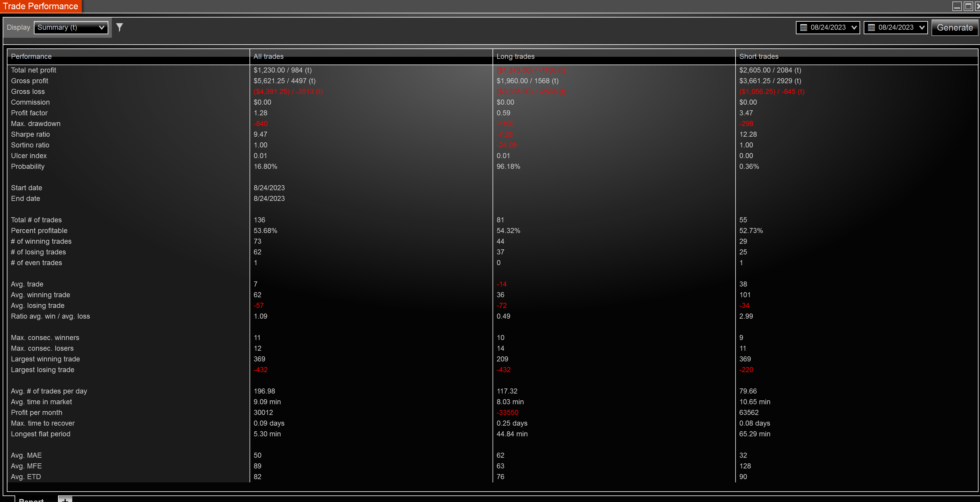Click the Short trades column header
The height and width of the screenshot is (502, 980).
(x=856, y=56)
